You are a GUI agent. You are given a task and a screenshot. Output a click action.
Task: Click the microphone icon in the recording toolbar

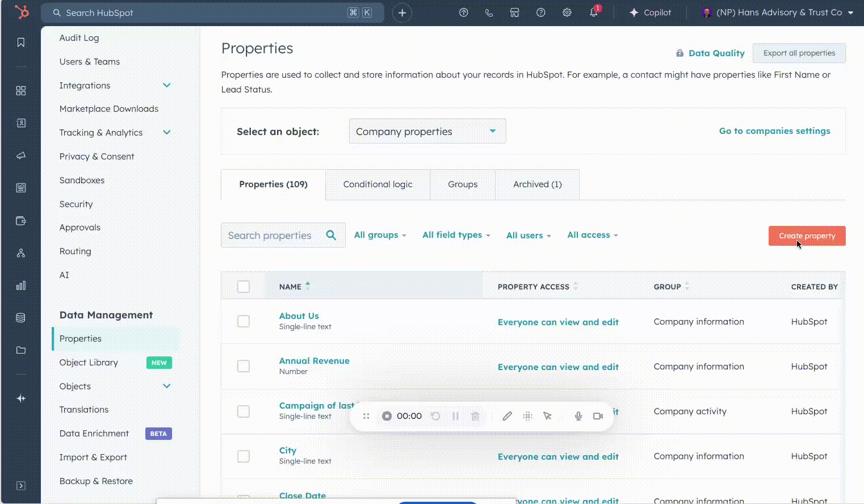pyautogui.click(x=578, y=416)
